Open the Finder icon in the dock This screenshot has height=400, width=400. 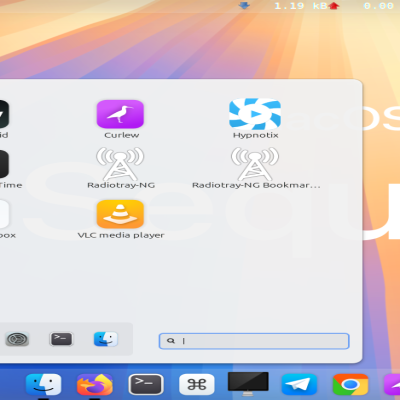point(44,384)
